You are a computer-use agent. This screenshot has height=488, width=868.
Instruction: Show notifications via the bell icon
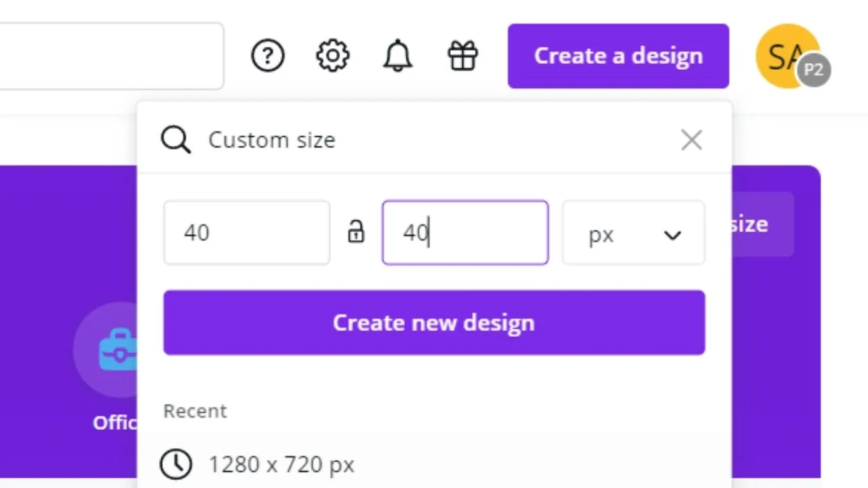(397, 56)
